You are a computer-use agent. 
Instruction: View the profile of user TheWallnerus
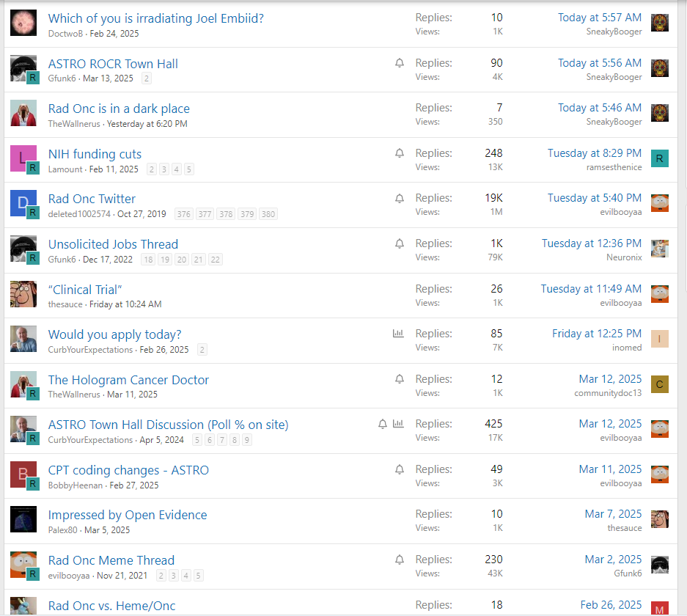(74, 124)
